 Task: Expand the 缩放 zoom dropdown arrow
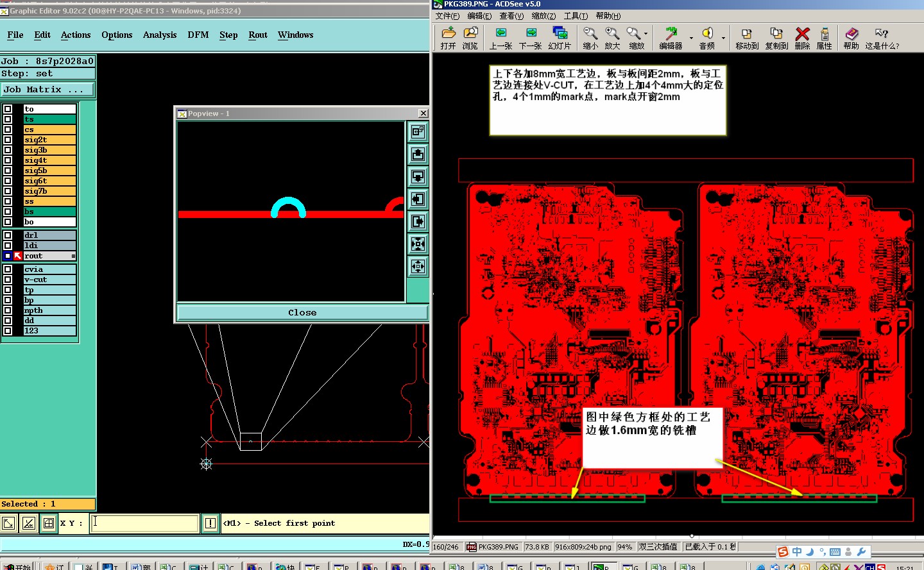tap(646, 33)
